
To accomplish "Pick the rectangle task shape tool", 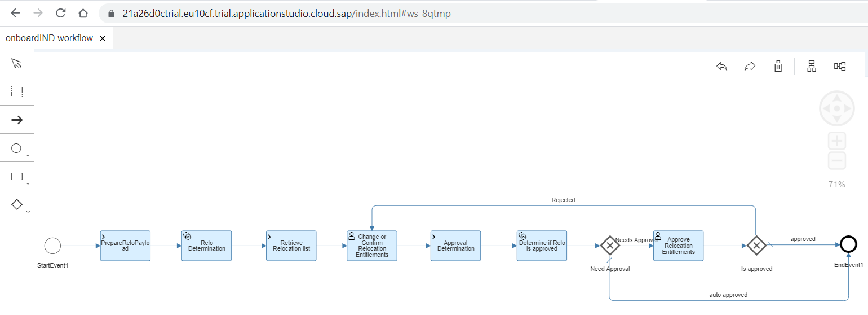I will 17,176.
